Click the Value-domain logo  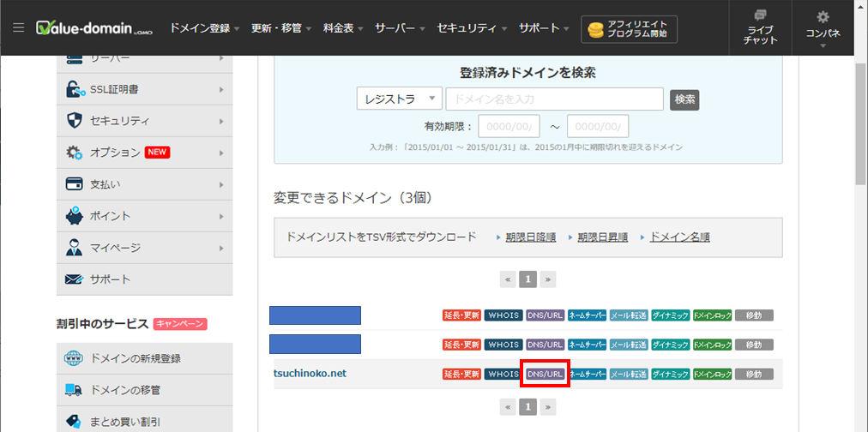[94, 29]
